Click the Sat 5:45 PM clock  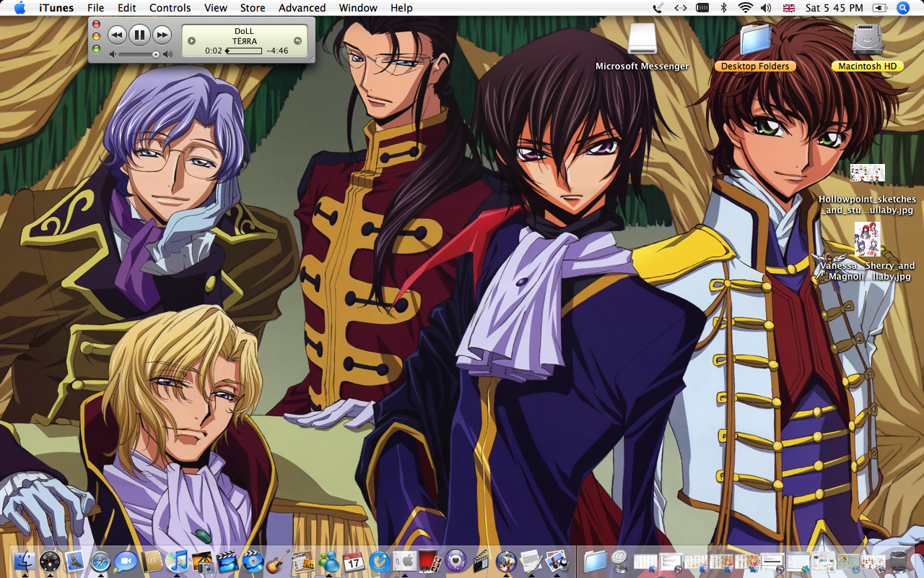[x=834, y=8]
